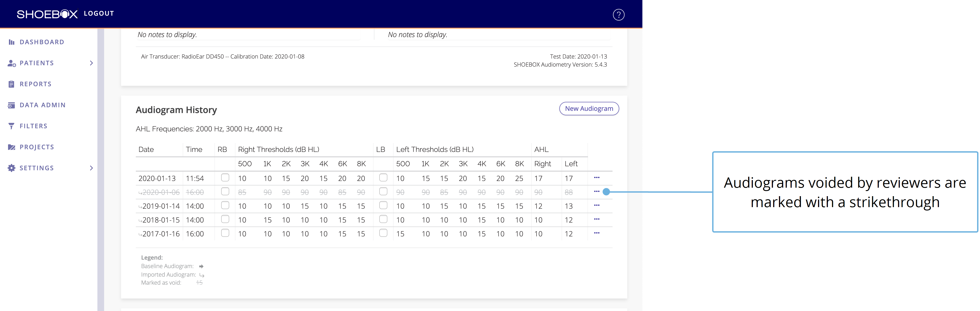Click the SHOEBOX Audiometry Version: 5.4.3 text
Screen dimensions: 980x311
[560, 65]
